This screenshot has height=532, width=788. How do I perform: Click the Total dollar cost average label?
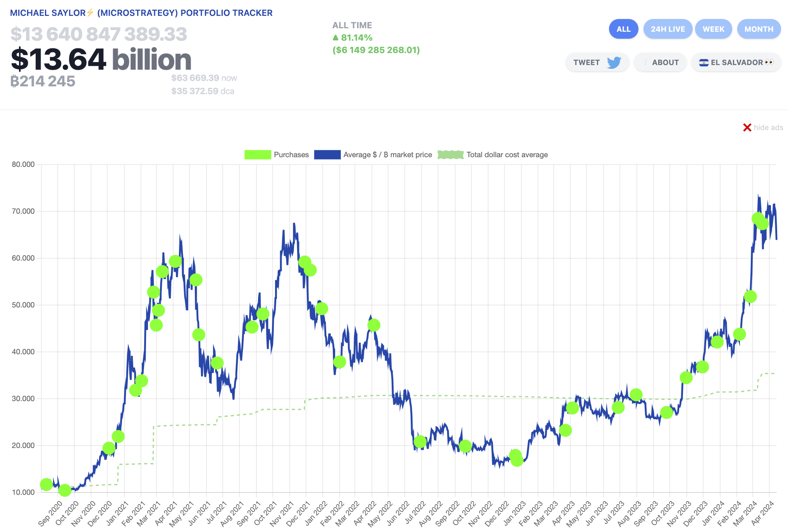(507, 154)
